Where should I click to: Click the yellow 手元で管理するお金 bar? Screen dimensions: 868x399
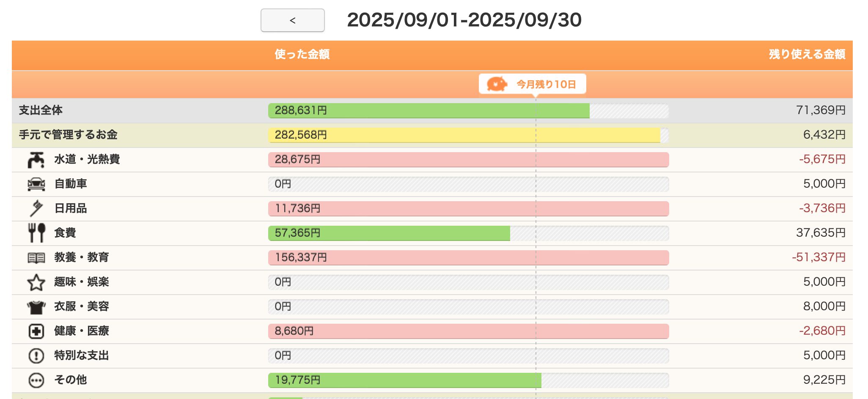click(464, 135)
